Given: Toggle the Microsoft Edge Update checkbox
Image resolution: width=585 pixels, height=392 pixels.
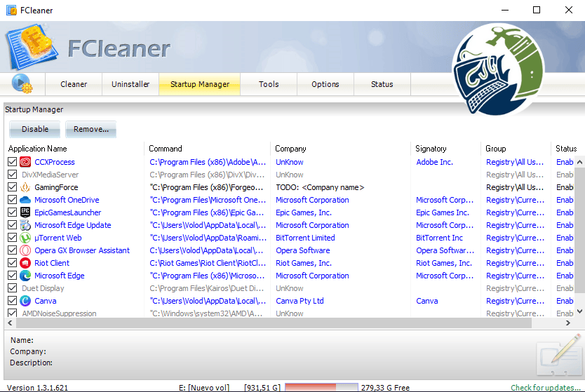Looking at the screenshot, I should (13, 225).
